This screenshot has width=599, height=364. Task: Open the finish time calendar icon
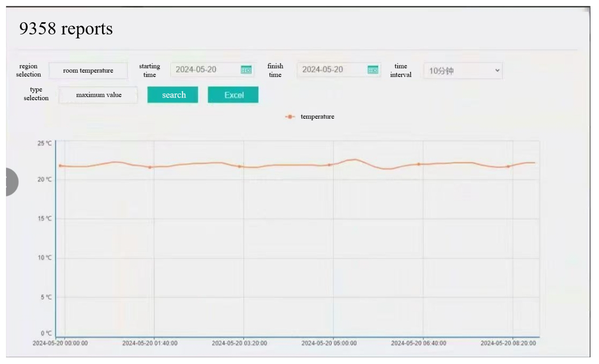pos(373,70)
